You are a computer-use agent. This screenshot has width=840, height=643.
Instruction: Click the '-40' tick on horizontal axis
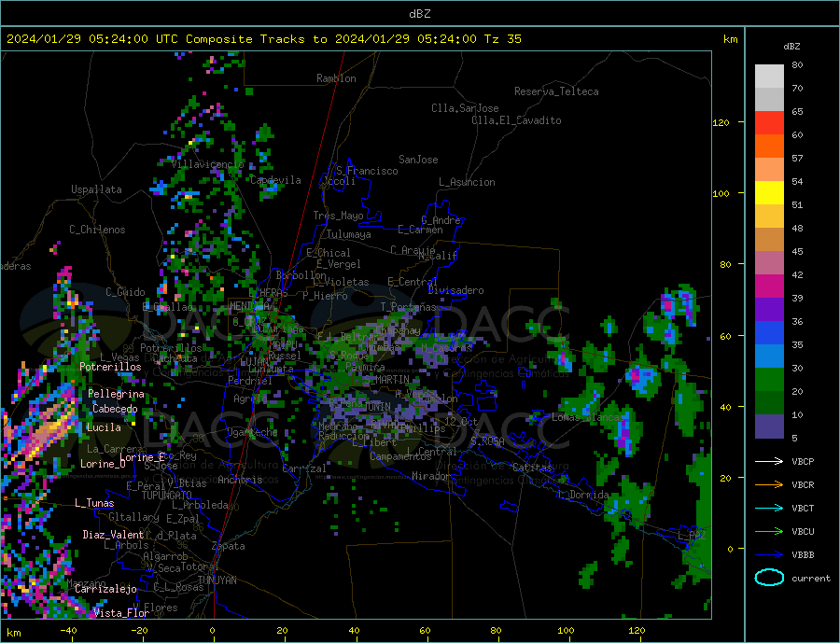click(x=68, y=631)
